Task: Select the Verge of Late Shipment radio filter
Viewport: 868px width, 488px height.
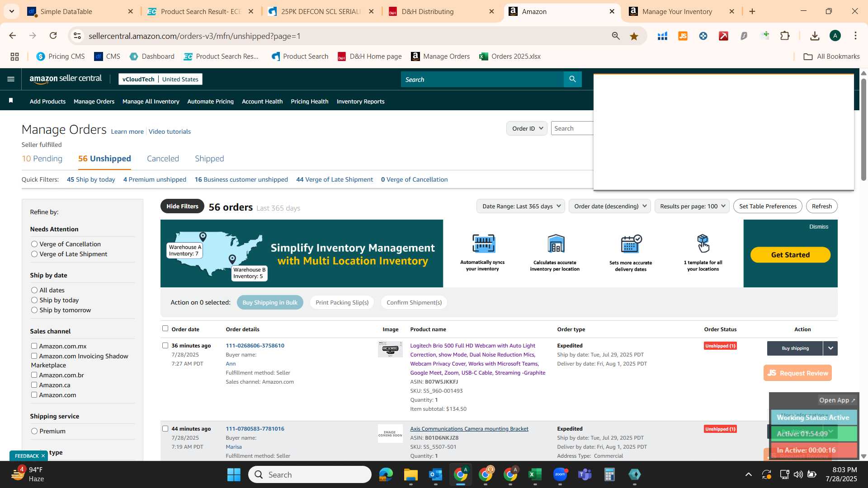Action: (34, 254)
